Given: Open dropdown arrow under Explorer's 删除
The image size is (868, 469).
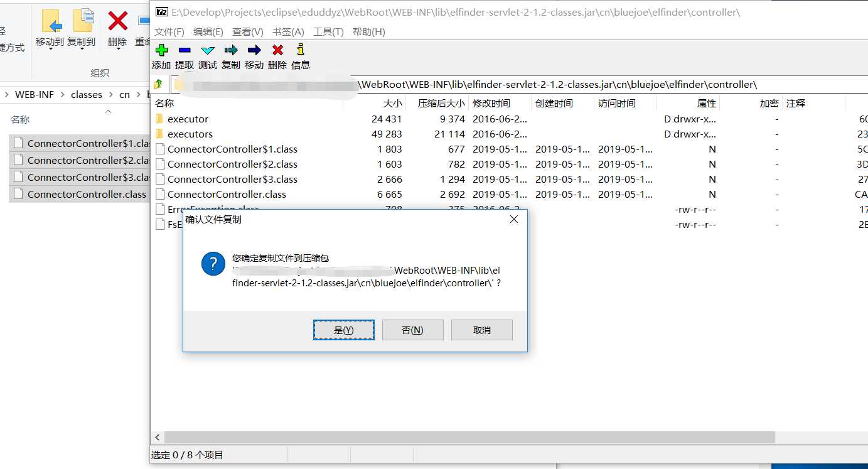Looking at the screenshot, I should pyautogui.click(x=117, y=50).
